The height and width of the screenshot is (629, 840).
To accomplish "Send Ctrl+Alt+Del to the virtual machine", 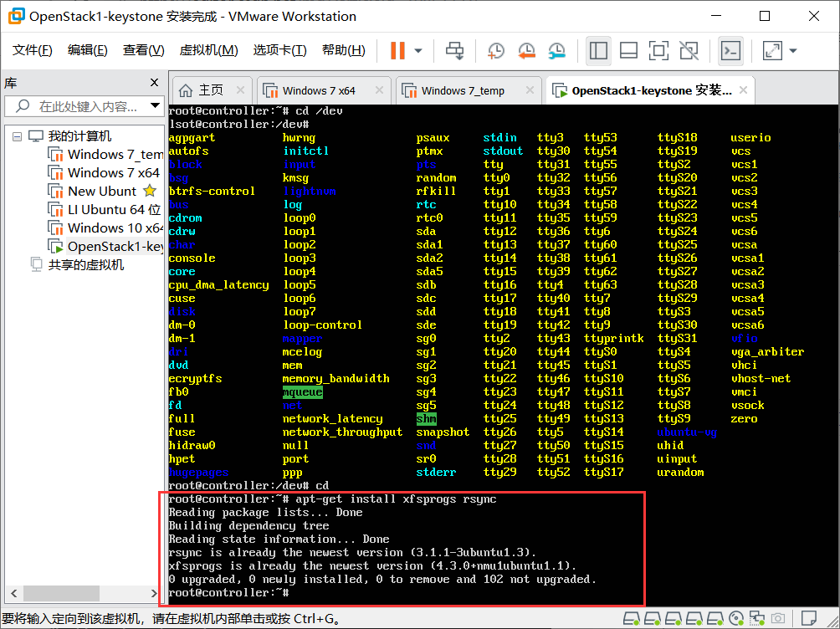I will click(x=455, y=51).
